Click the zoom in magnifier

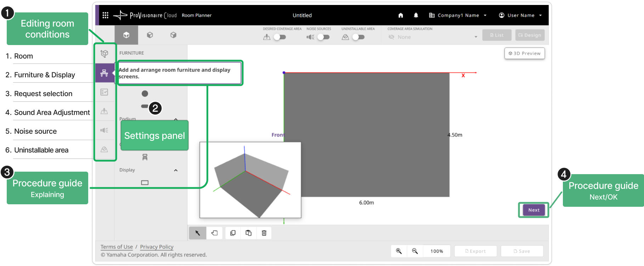tap(399, 251)
